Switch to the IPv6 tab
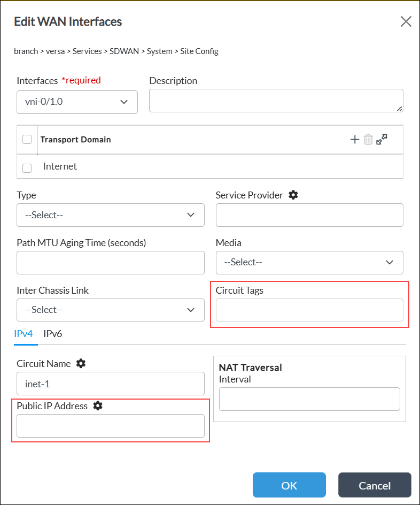Image resolution: width=420 pixels, height=505 pixels. (52, 334)
